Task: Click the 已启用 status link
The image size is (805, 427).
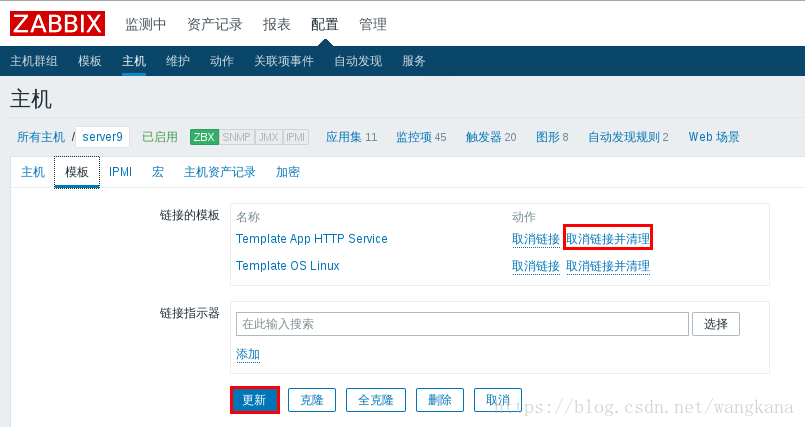Action: point(160,137)
